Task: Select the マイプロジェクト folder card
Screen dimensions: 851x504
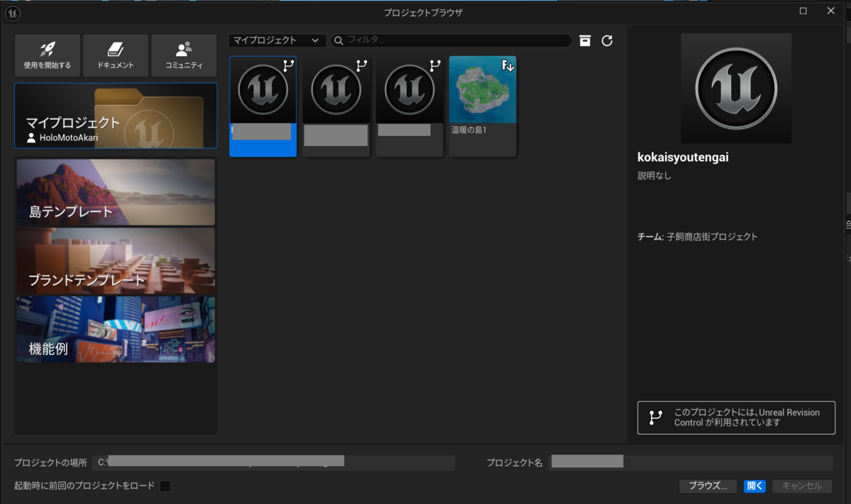Action: click(x=116, y=116)
